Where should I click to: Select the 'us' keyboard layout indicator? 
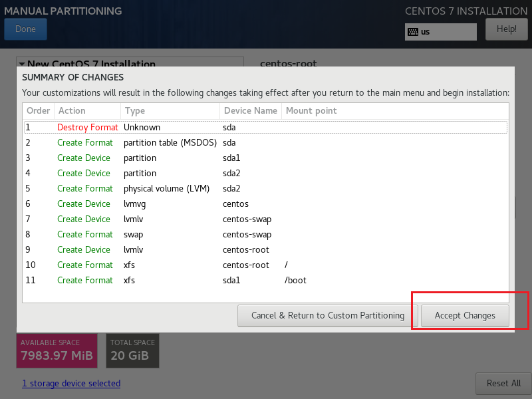[441, 32]
